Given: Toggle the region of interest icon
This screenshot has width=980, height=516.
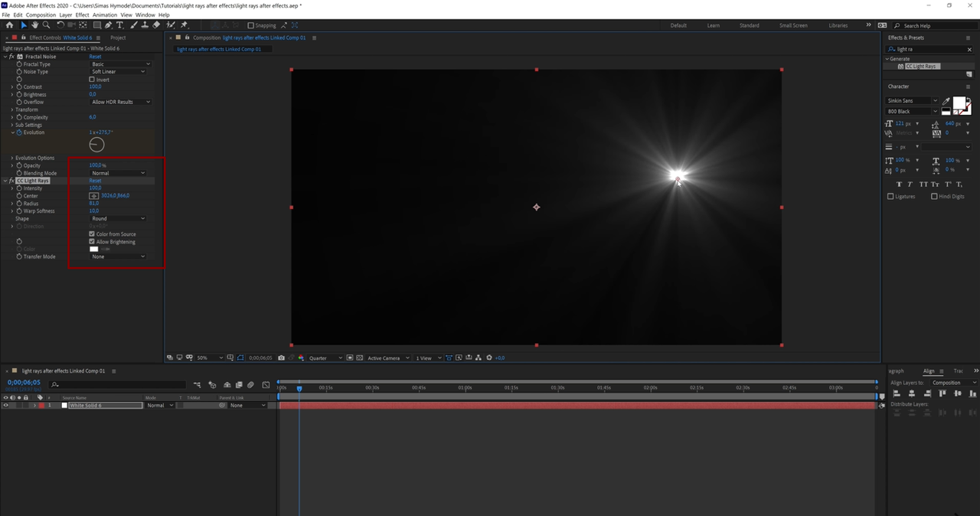Looking at the screenshot, I should [x=350, y=358].
